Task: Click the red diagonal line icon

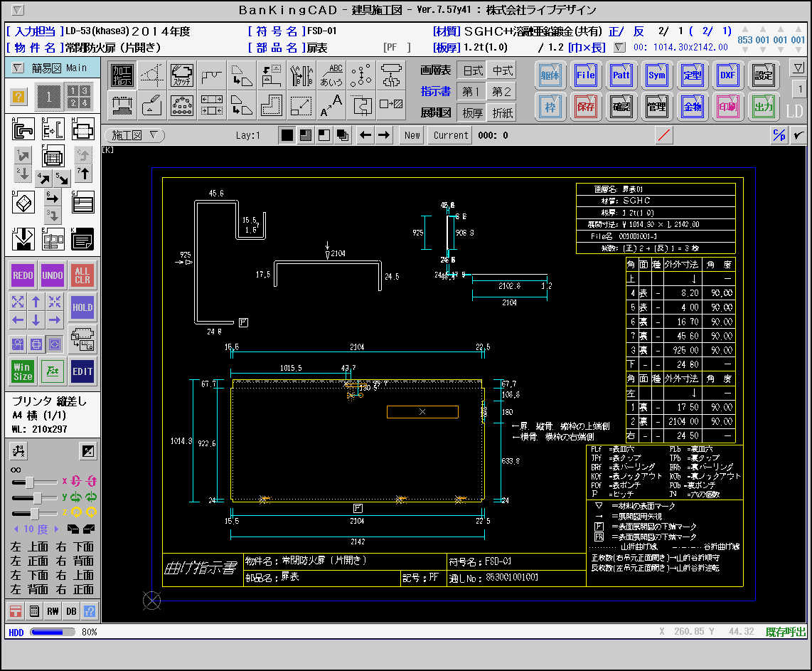Action: tap(664, 135)
